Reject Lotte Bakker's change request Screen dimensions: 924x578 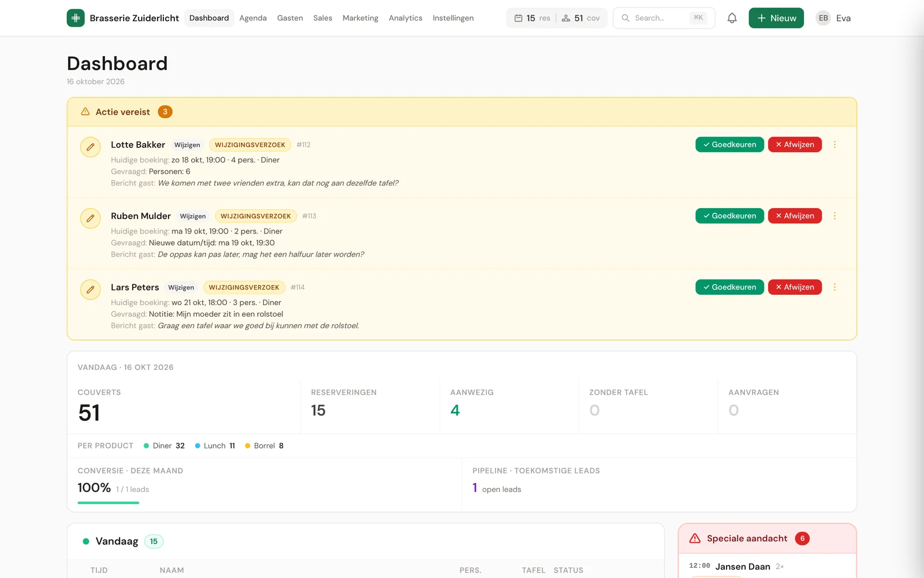pyautogui.click(x=795, y=144)
